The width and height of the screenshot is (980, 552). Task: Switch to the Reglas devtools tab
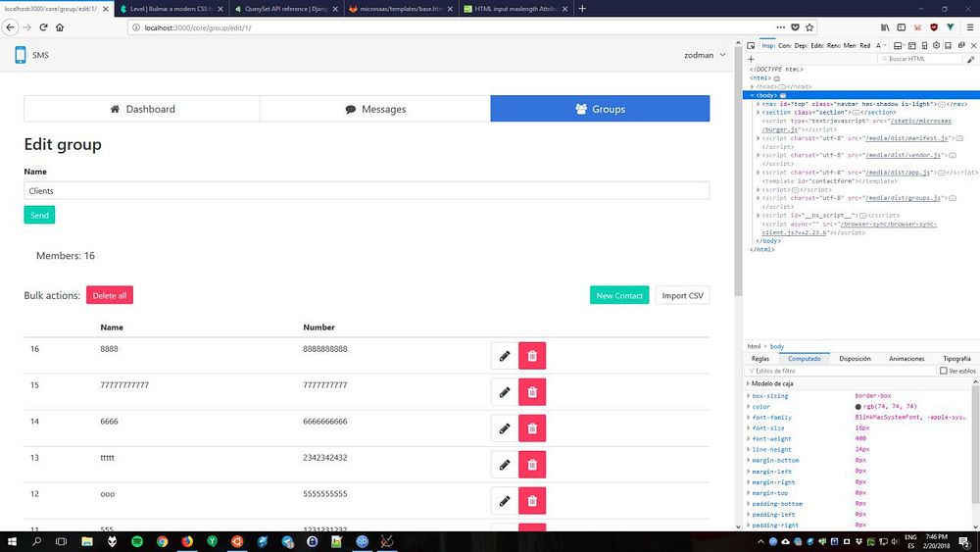[x=760, y=359]
